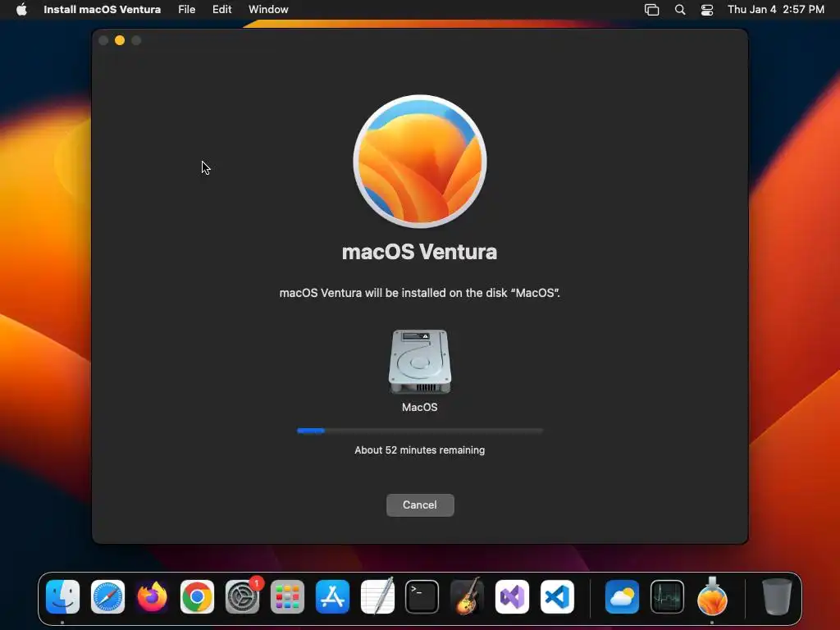Open Spotlight search in menu bar

coord(680,10)
